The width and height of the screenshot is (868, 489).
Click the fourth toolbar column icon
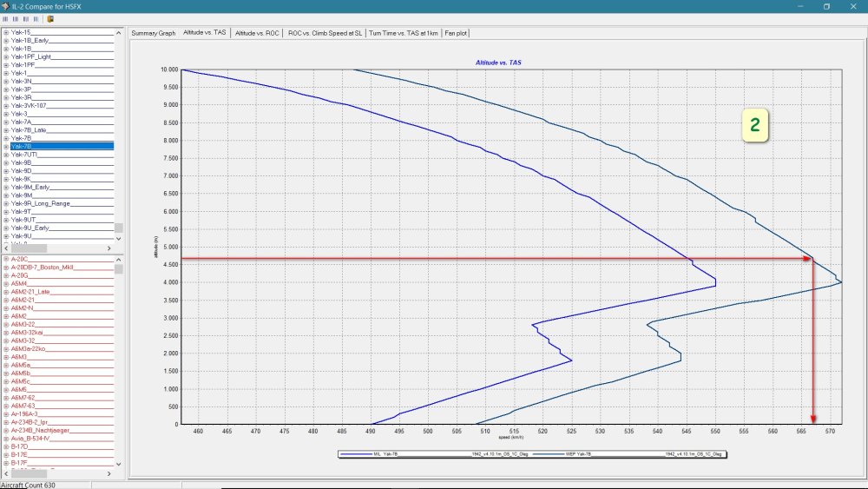coord(36,17)
